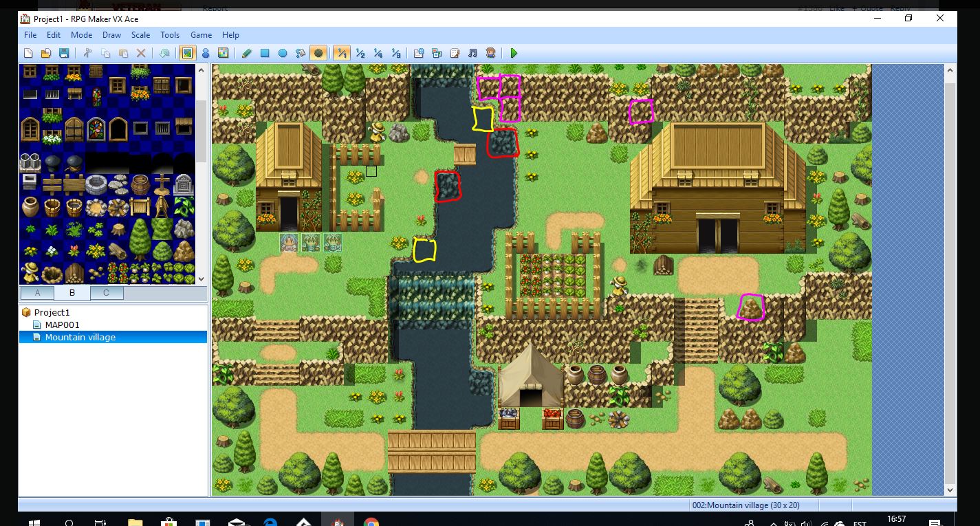Start Playtest with the green play button

pyautogui.click(x=514, y=53)
